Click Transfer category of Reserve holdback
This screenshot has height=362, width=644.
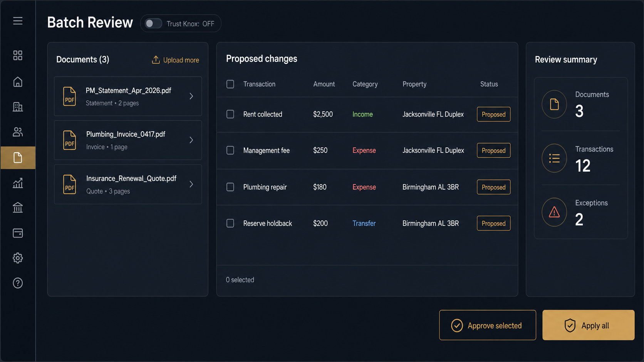(x=364, y=223)
